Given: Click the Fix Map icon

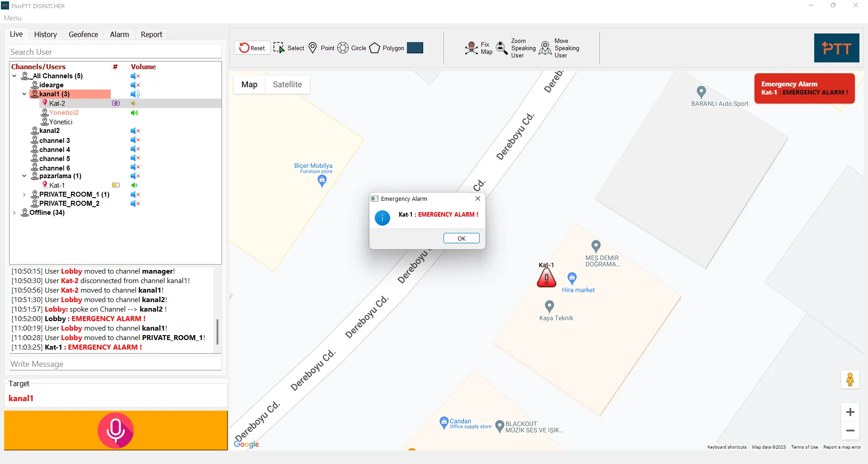Looking at the screenshot, I should (x=472, y=48).
